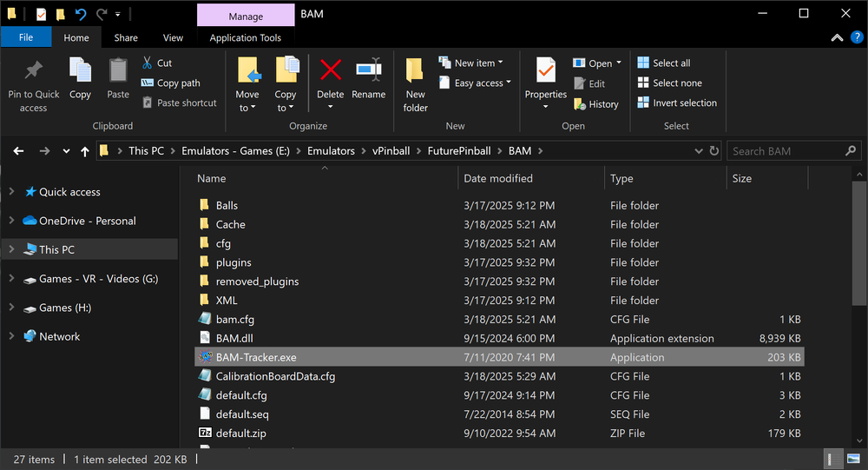Image resolution: width=868 pixels, height=470 pixels.
Task: Click the Rename ribbon icon
Action: pyautogui.click(x=369, y=70)
